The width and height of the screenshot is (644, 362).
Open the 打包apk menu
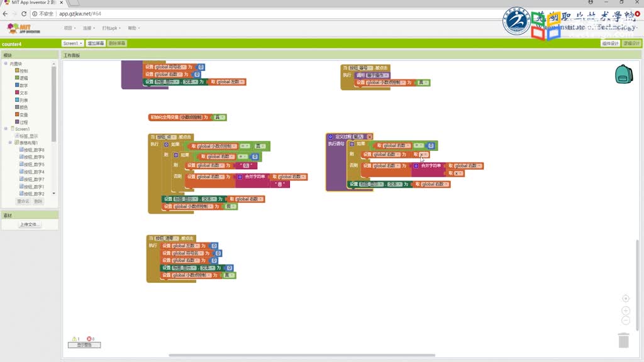111,28
